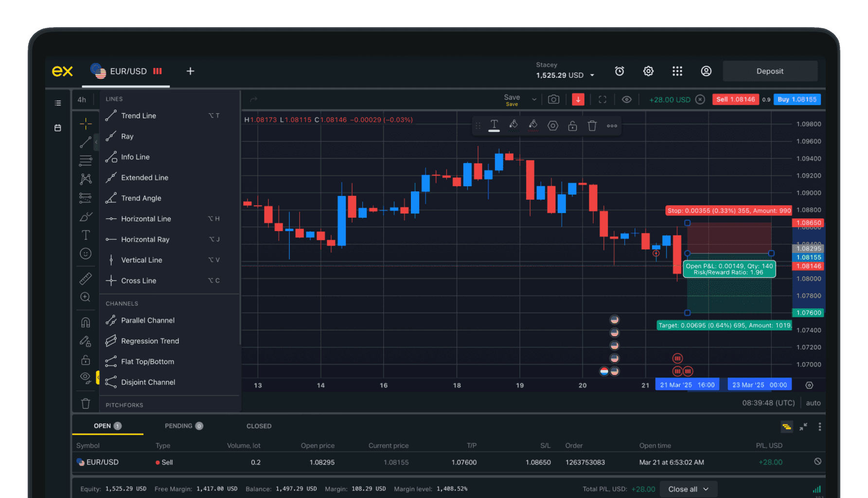This screenshot has height=498, width=868.
Task: Open the price alerts clock icon
Action: click(x=619, y=71)
